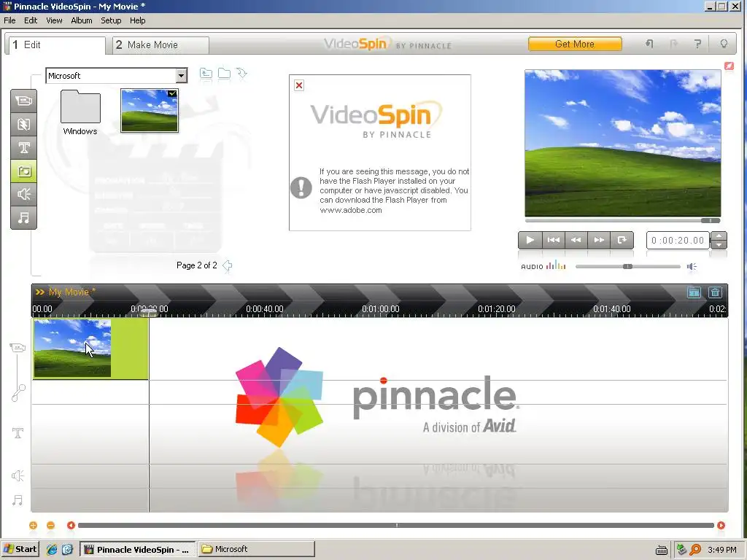This screenshot has height=560, width=747.
Task: Select the clip on the timeline
Action: 90,349
